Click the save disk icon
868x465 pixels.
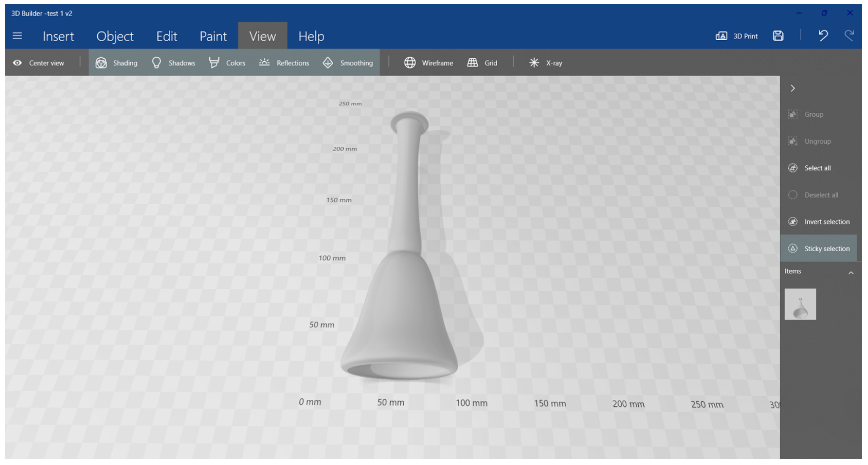[778, 36]
